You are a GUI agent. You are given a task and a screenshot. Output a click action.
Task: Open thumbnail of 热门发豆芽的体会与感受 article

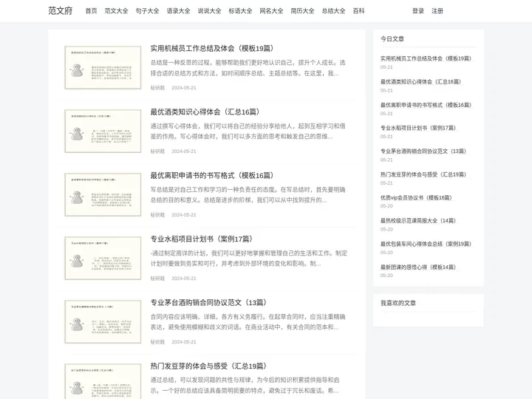point(103,381)
